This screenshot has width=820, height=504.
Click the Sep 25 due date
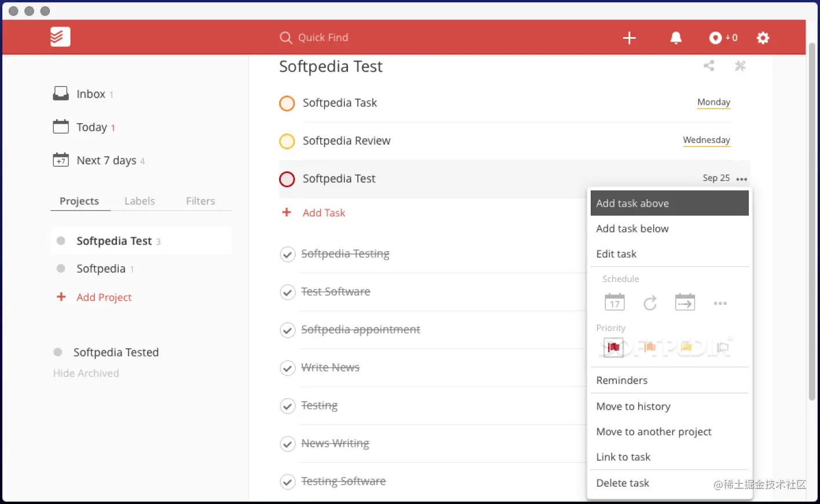click(x=716, y=178)
